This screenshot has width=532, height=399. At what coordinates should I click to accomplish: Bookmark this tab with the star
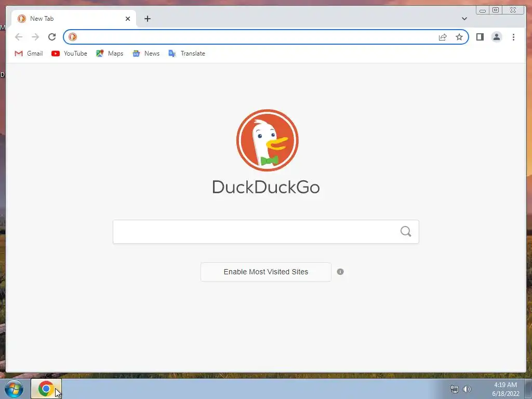459,37
